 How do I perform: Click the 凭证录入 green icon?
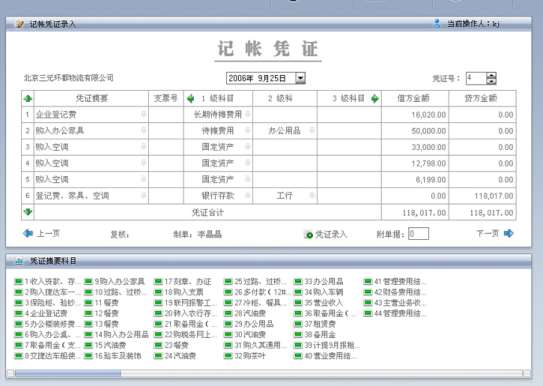pos(308,235)
